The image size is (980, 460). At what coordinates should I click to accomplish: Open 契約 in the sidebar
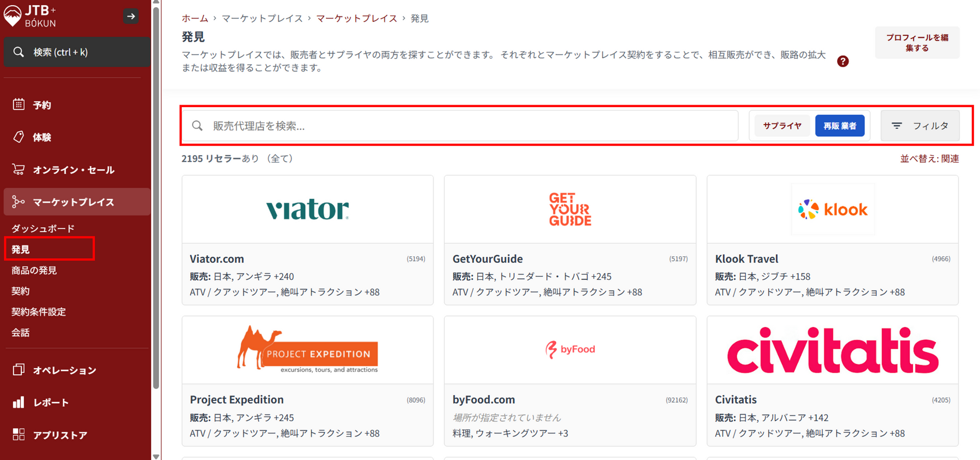point(20,291)
